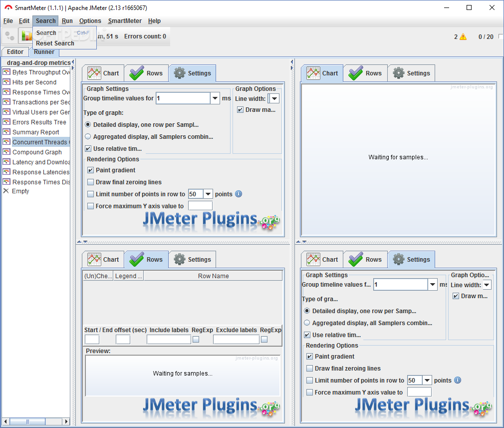Viewport: 504px width, 428px height.
Task: Open the SmartMeter menu
Action: [125, 21]
